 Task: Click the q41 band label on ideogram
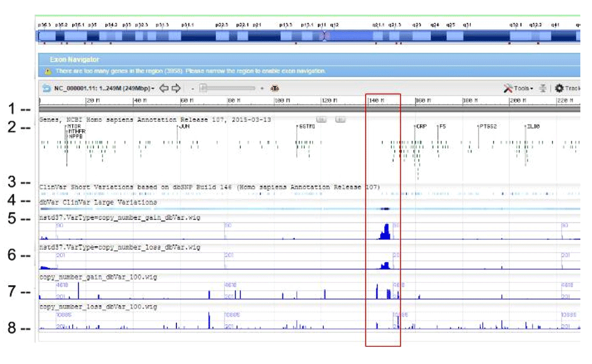(555, 25)
